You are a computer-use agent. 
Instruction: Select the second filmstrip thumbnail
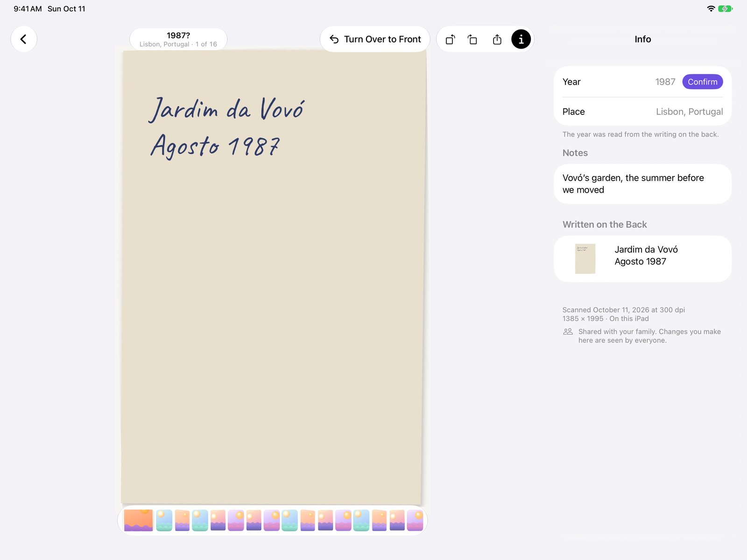tap(164, 520)
